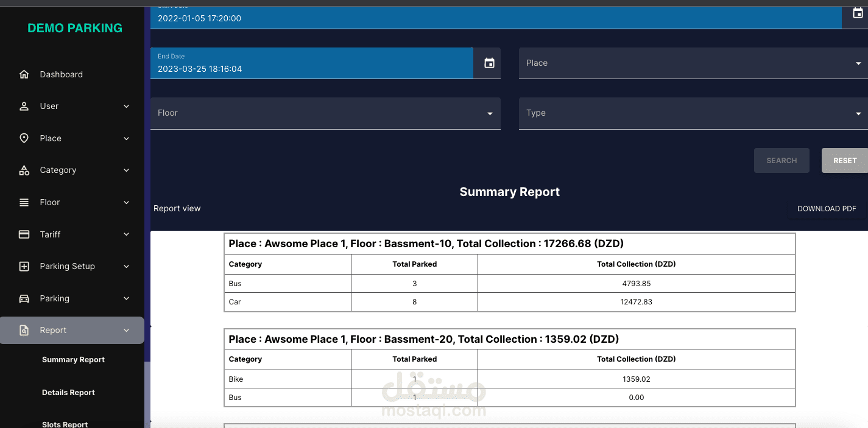Select the Tariff menu label

(50, 234)
